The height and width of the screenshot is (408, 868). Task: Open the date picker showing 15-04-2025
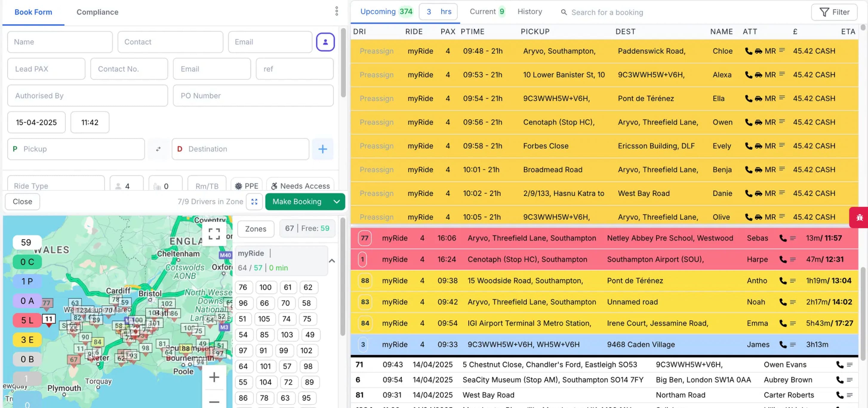36,122
